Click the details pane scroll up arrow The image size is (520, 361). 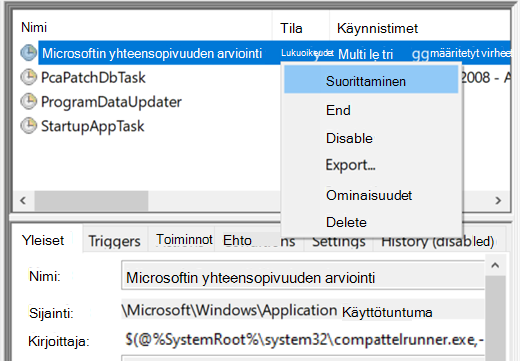point(495,265)
